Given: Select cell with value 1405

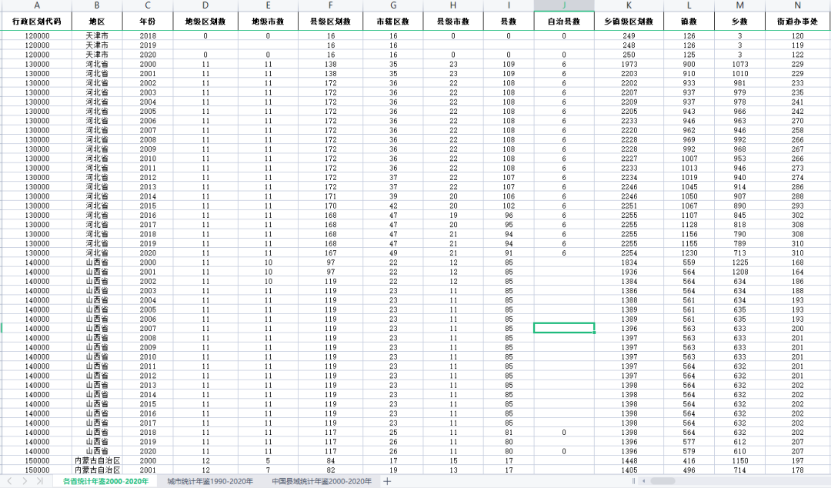Looking at the screenshot, I should coord(629,470).
